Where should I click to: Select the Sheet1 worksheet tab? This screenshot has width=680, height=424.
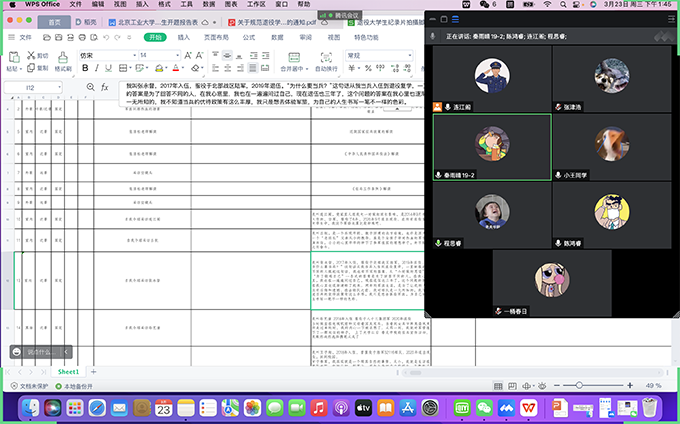(67, 371)
